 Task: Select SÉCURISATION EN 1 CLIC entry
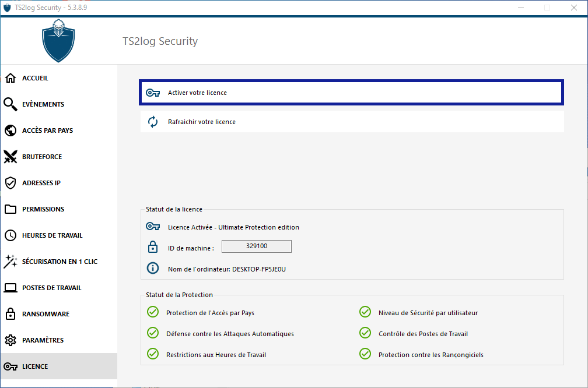59,262
